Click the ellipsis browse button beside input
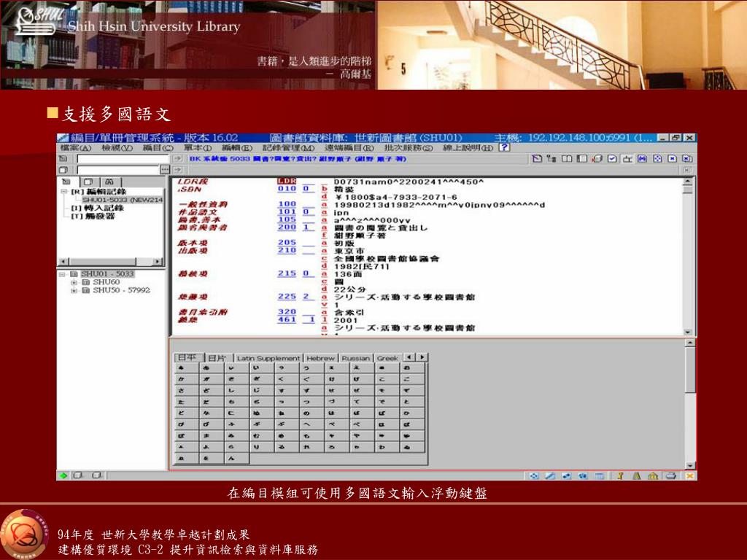 click(x=165, y=170)
